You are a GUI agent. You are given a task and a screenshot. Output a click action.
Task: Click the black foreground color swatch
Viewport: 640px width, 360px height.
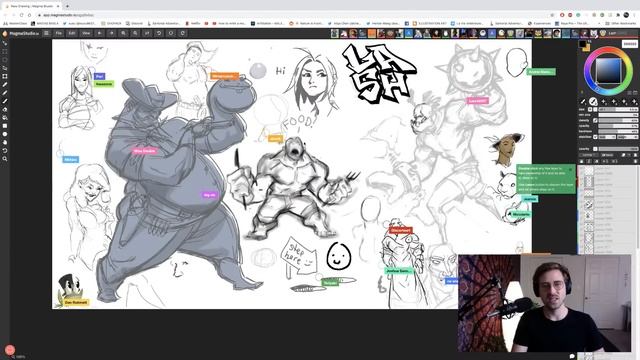coord(582,44)
